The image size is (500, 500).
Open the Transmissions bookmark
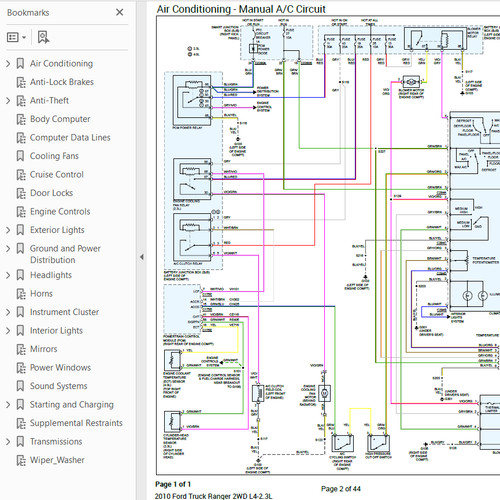tap(56, 442)
